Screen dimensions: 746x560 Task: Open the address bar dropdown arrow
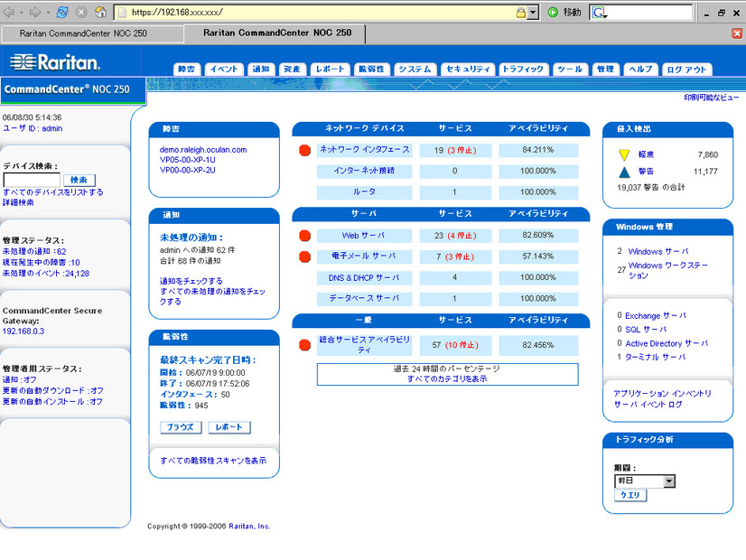[534, 13]
